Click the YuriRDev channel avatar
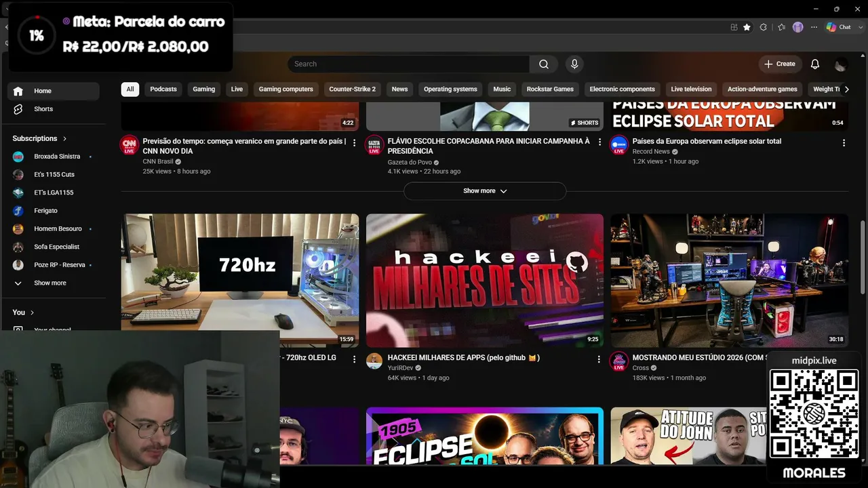This screenshot has height=488, width=868. 374,361
